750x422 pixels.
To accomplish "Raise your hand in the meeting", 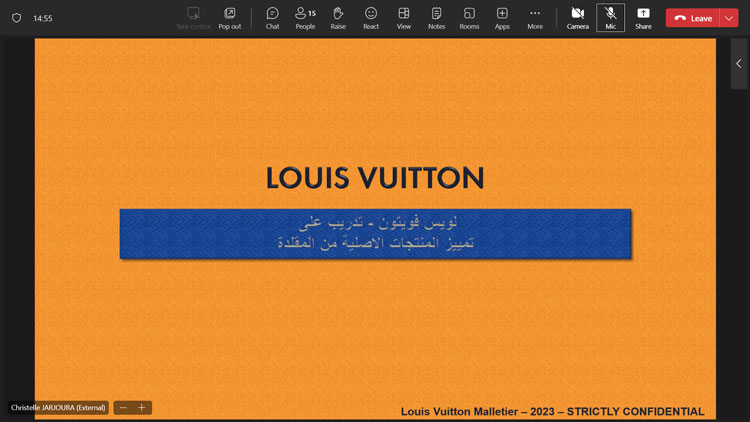I will [338, 17].
